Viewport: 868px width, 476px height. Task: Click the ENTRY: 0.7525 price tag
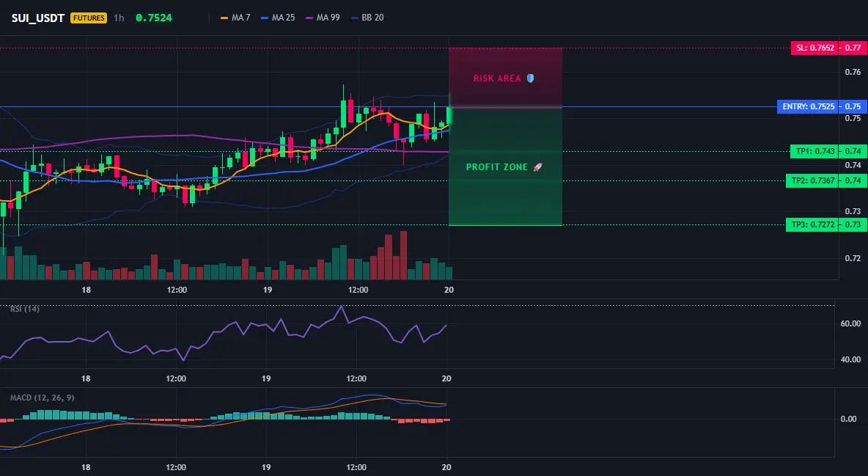click(808, 106)
